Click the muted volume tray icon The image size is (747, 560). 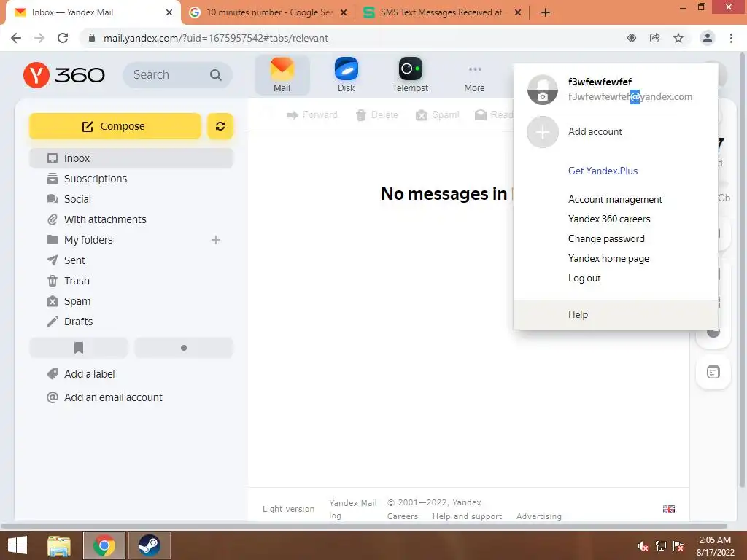click(x=643, y=546)
